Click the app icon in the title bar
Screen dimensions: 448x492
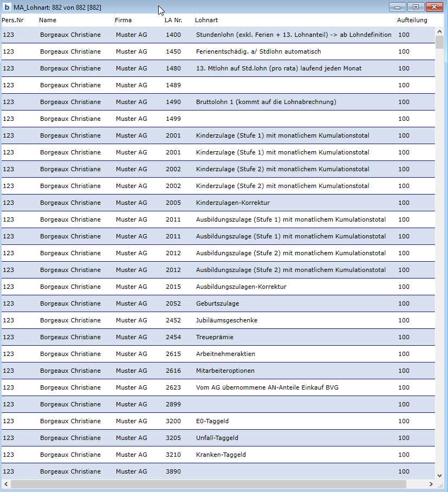(x=7, y=7)
